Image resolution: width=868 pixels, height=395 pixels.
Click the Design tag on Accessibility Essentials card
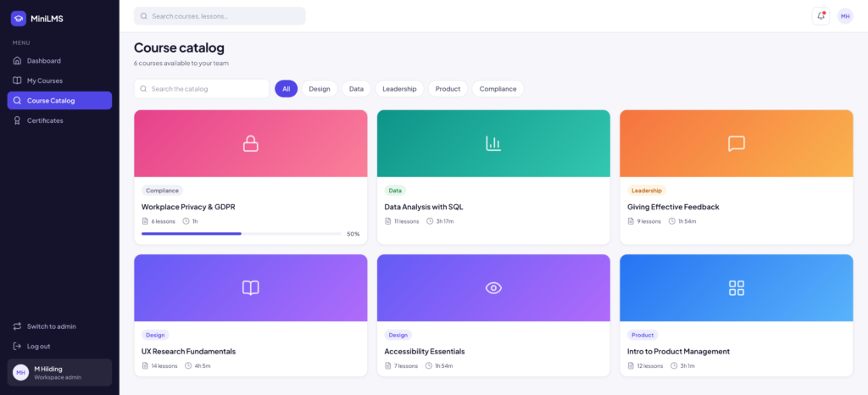398,335
